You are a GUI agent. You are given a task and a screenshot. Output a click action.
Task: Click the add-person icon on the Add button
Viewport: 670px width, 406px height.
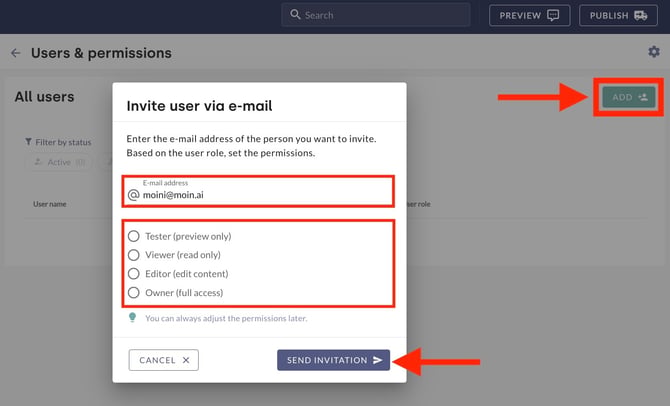point(643,97)
